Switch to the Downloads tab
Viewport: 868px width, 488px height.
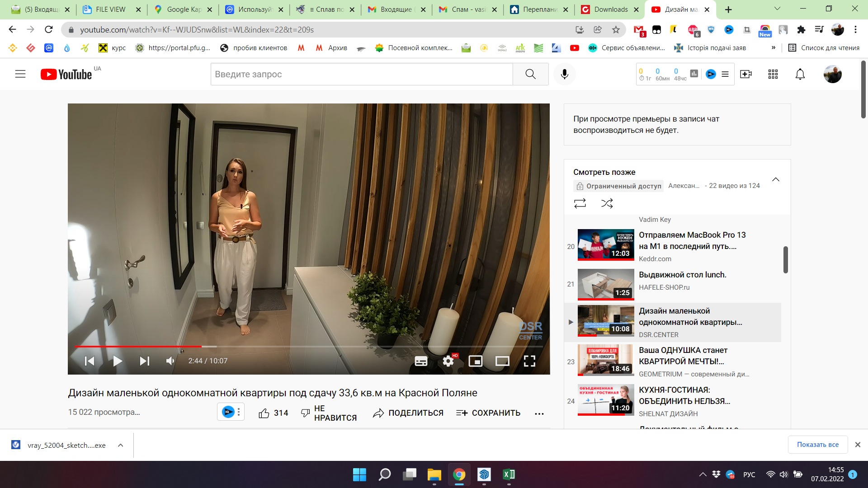pyautogui.click(x=610, y=9)
